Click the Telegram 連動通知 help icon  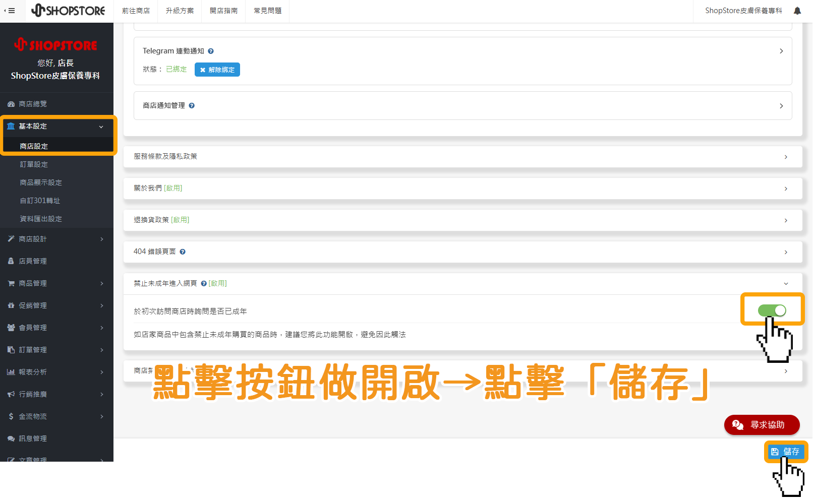(211, 51)
